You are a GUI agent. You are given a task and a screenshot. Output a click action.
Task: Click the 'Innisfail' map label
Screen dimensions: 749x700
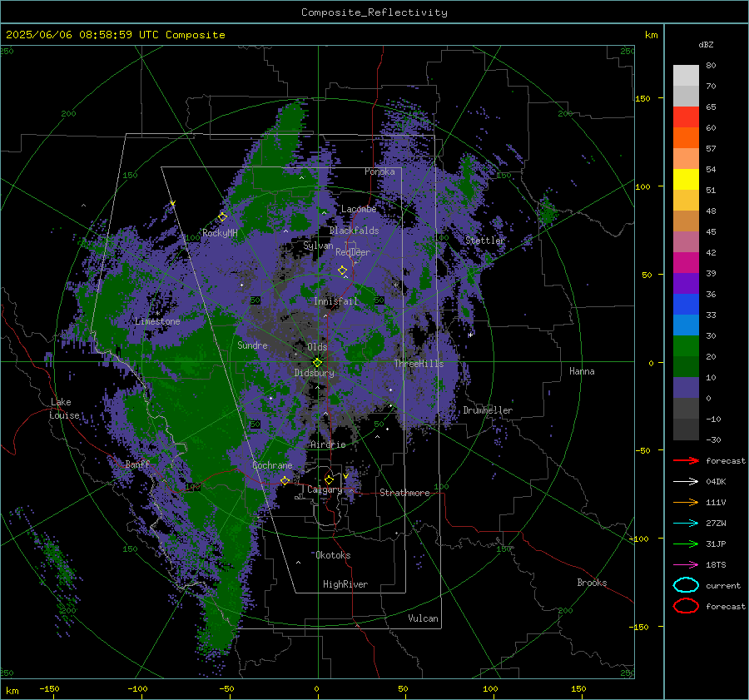point(335,301)
